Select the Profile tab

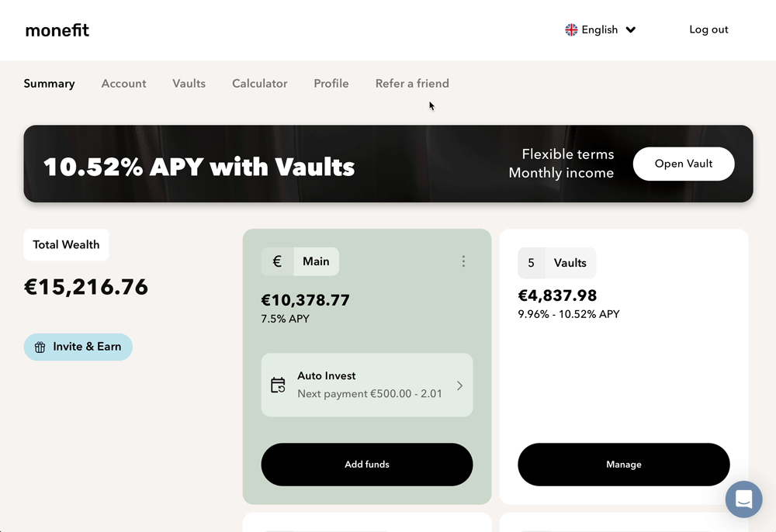[x=331, y=84]
